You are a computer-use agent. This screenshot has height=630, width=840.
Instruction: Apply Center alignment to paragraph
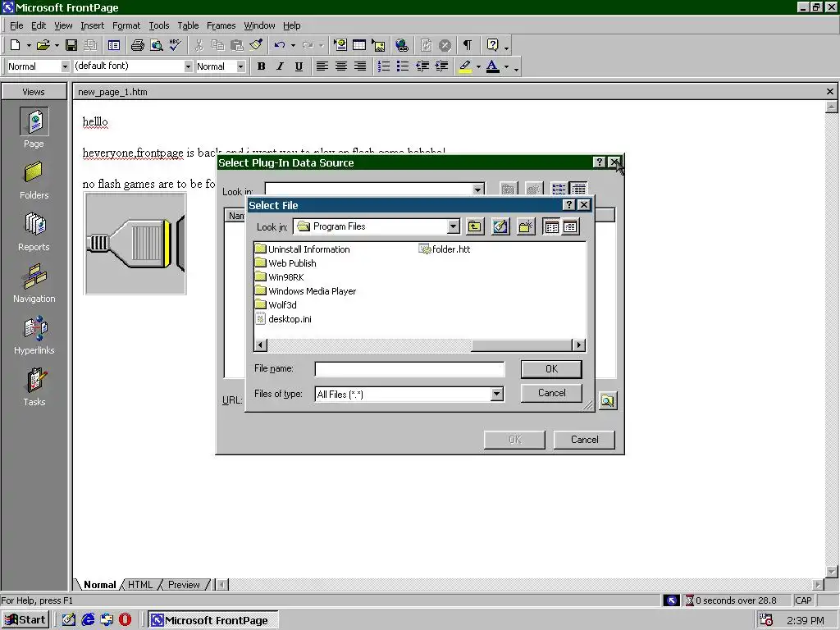tap(340, 66)
